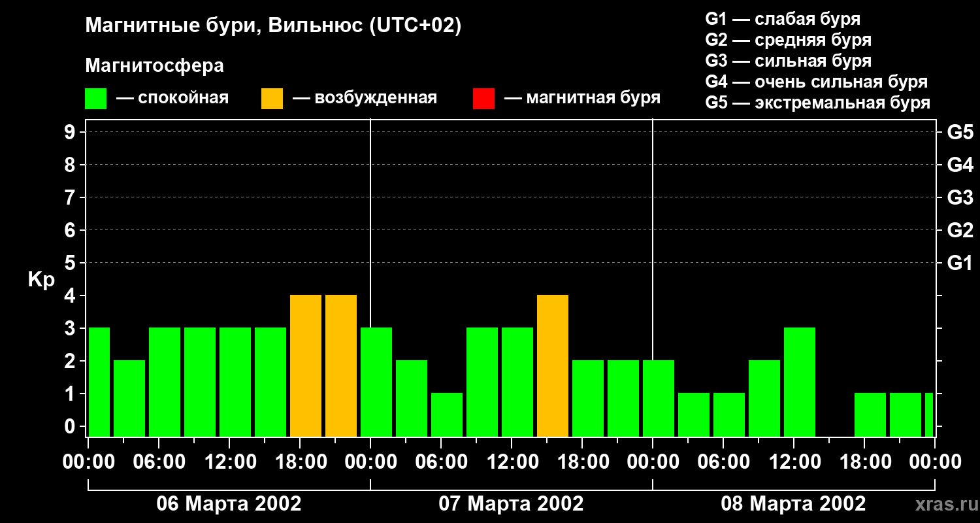Click the Kp 1 green bar on 07 Марта
This screenshot has width=980, height=523.
[447, 415]
